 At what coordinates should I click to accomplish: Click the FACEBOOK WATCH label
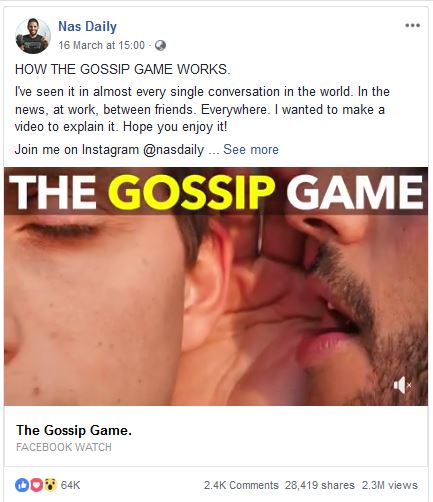pos(64,447)
